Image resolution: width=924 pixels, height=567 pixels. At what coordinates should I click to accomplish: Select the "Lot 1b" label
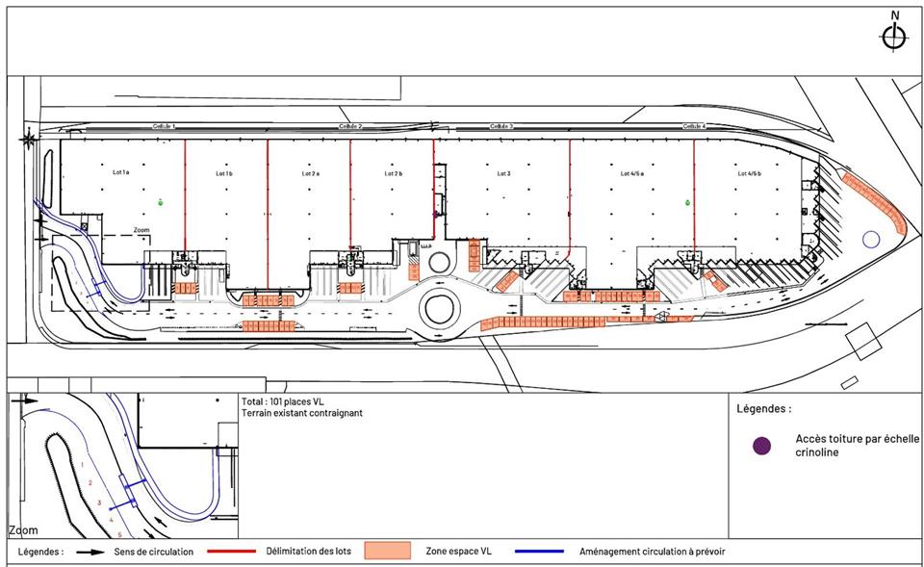click(224, 174)
